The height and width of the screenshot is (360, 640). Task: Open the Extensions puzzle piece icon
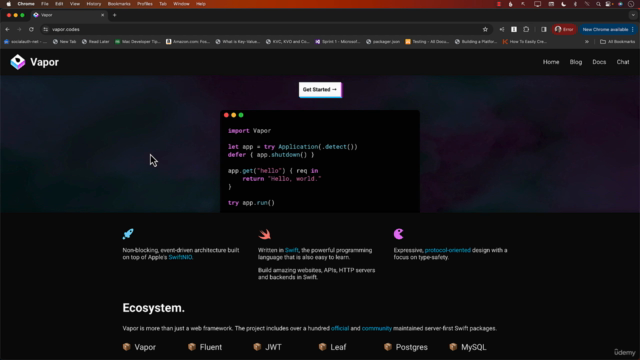[526, 29]
